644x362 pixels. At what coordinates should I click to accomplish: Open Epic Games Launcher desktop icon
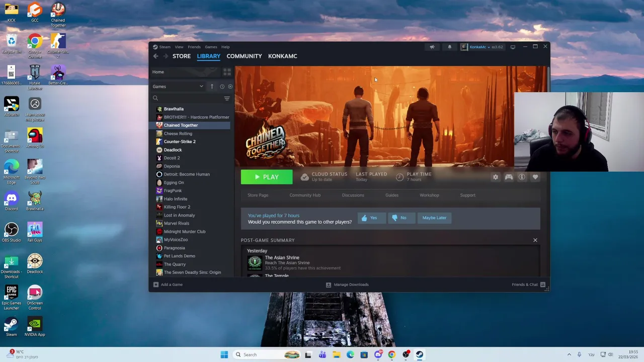click(x=11, y=298)
